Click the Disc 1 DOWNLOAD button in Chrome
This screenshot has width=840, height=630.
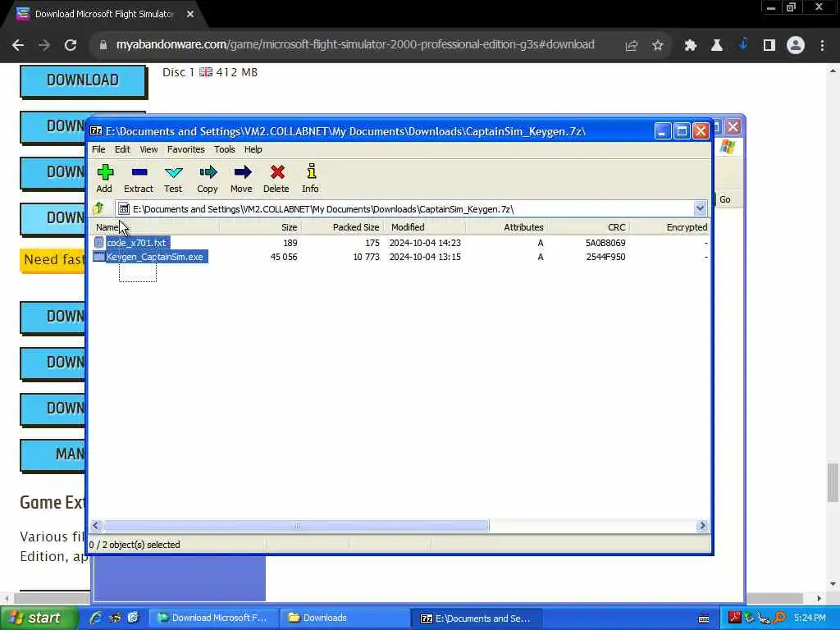point(83,81)
